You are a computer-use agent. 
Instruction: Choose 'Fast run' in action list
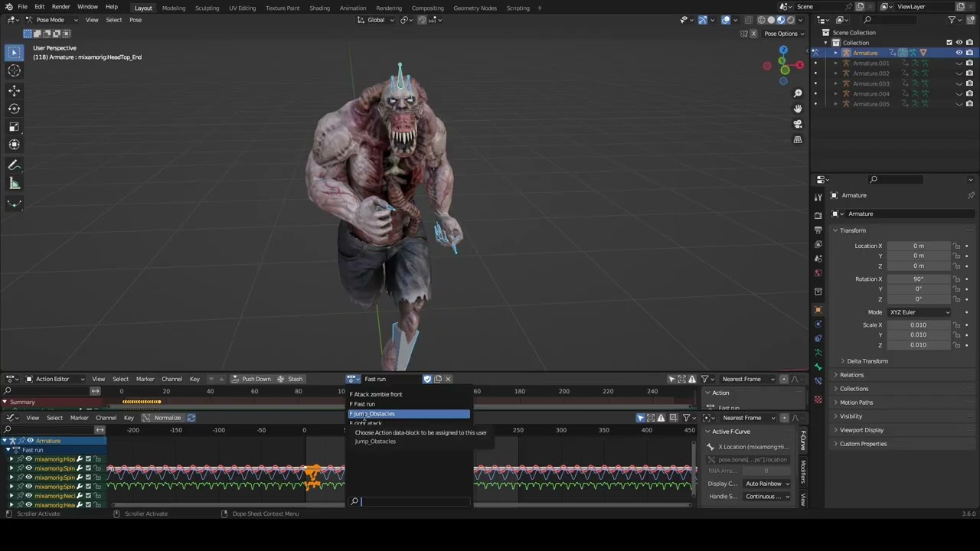point(409,404)
